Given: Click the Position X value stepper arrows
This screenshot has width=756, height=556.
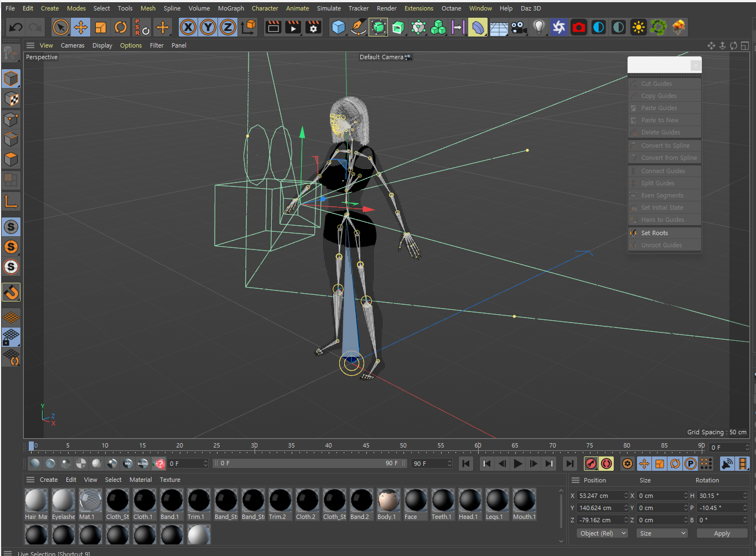Looking at the screenshot, I should (626, 496).
